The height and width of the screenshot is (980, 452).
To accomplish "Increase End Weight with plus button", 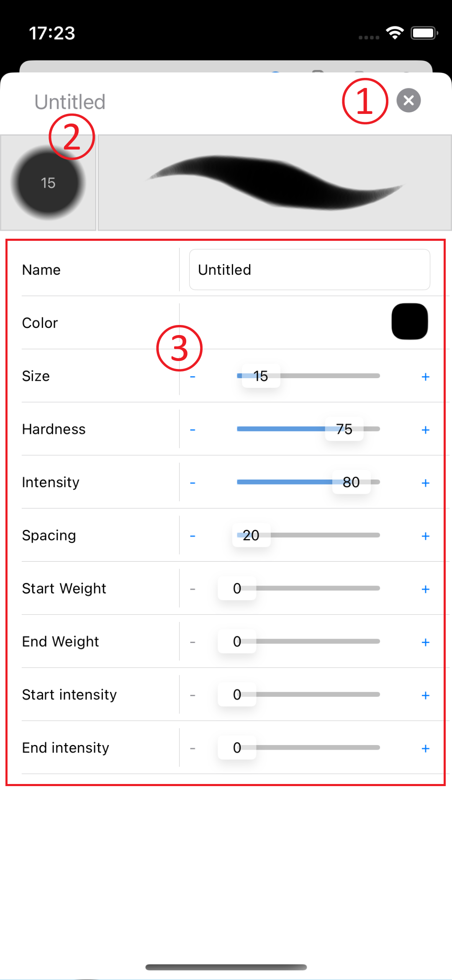I will pyautogui.click(x=425, y=642).
